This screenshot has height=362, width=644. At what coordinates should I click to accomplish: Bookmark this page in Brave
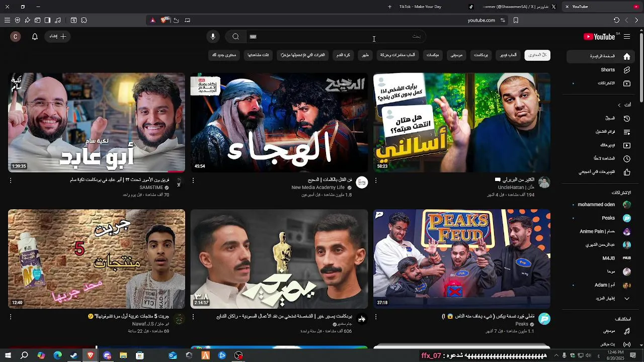tap(516, 20)
